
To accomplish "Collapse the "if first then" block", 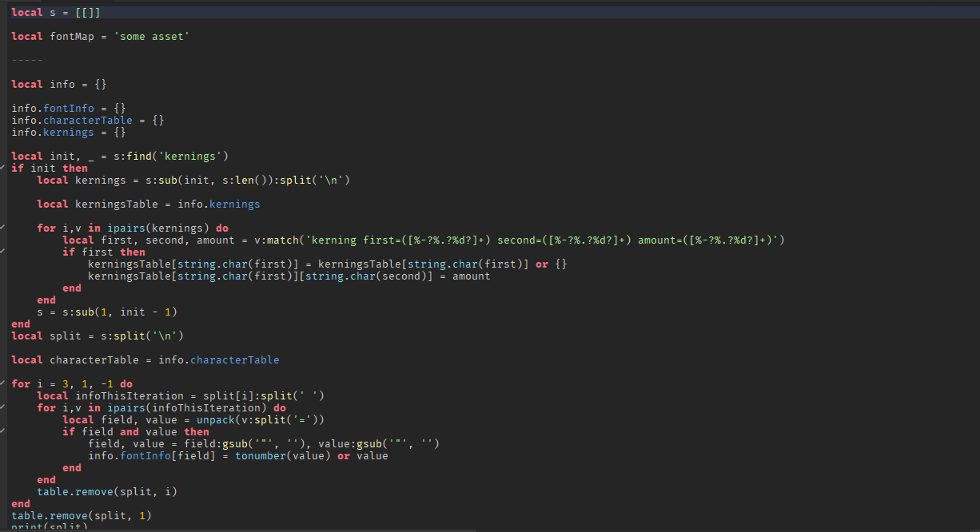I will click(4, 252).
